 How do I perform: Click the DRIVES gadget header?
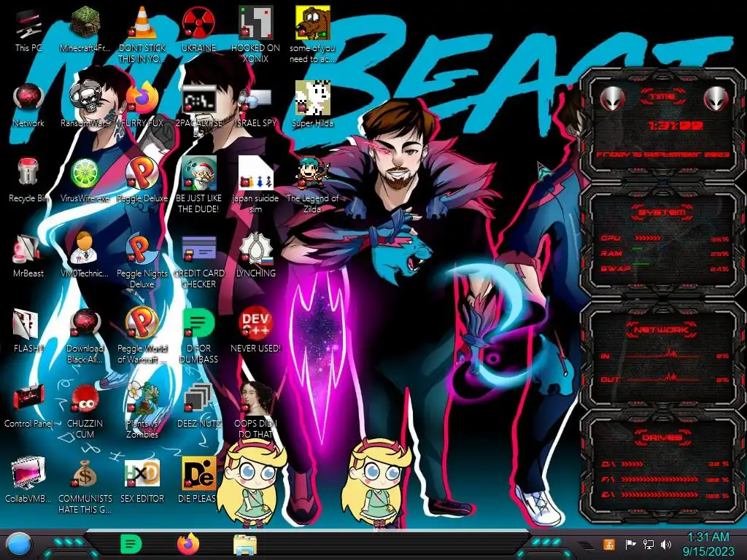coord(662,437)
